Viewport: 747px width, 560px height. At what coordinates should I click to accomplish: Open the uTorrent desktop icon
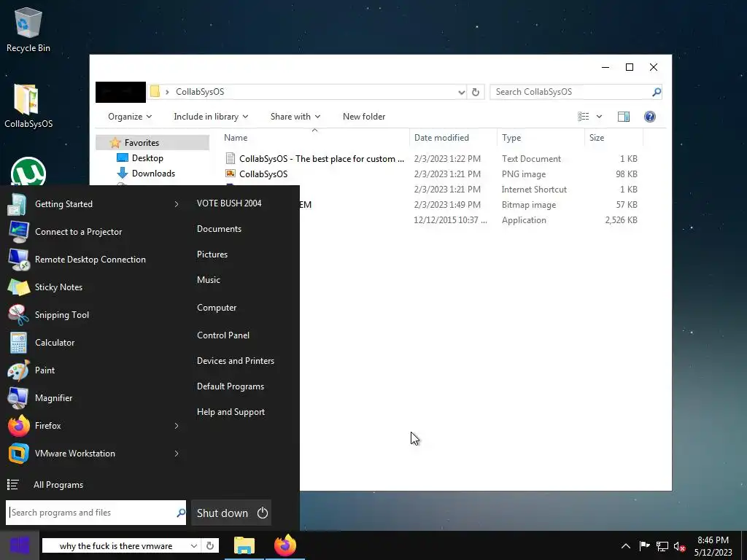point(28,171)
